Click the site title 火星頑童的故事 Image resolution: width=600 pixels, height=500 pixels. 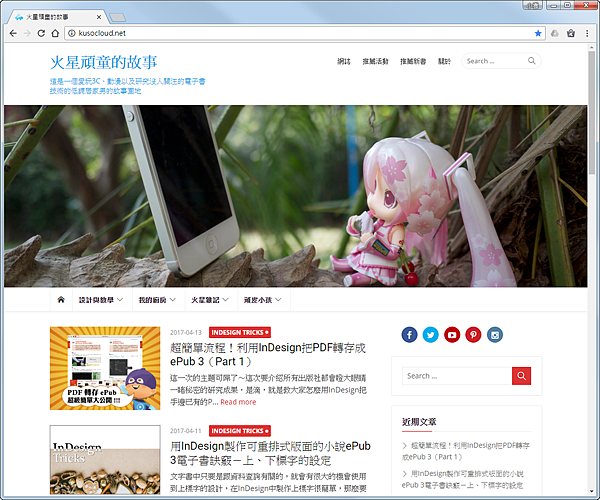(104, 62)
